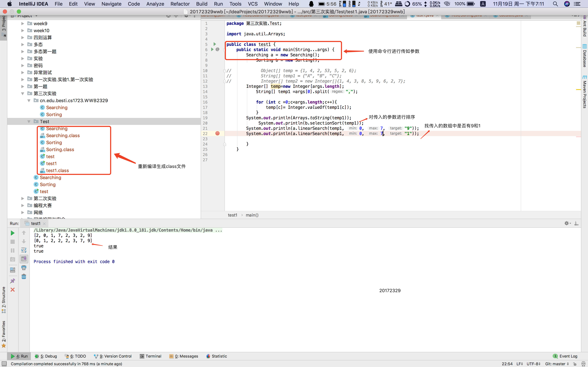The width and height of the screenshot is (588, 367).
Task: Print the Run console output
Action: tap(24, 268)
